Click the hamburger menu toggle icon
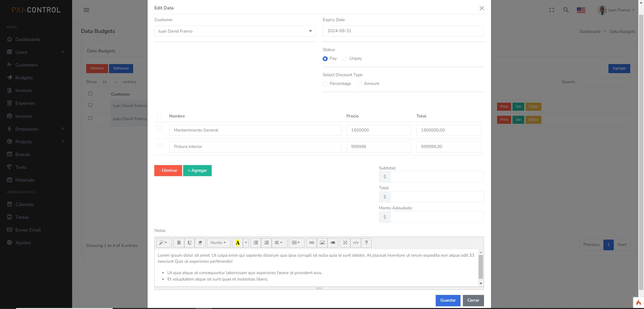Viewport: 644px width, 309px height. [86, 10]
